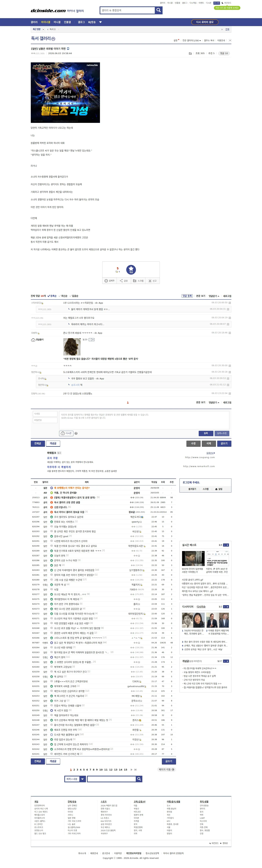
Task: Sort comments by 답글순
Action: 74,296
